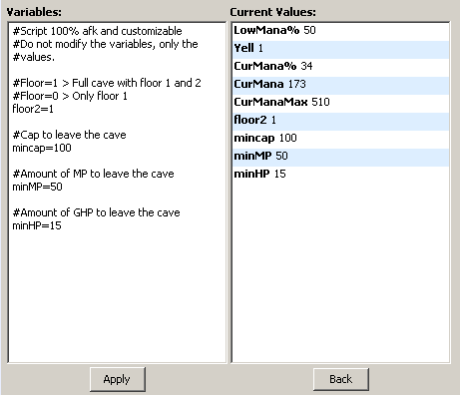Click the Back button
This screenshot has height=395, width=460.
click(341, 379)
